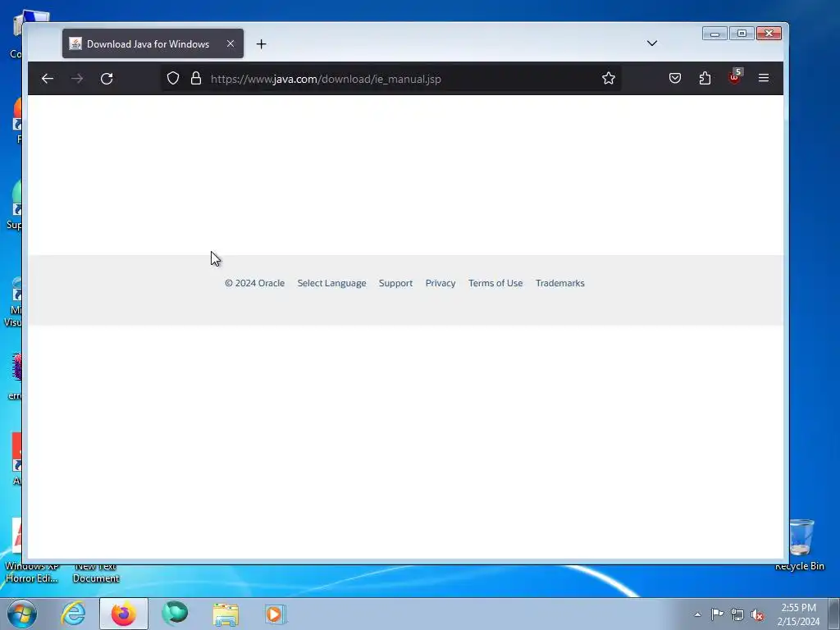Select the Download Java for Windows tab
This screenshot has height=630, width=840.
[153, 43]
